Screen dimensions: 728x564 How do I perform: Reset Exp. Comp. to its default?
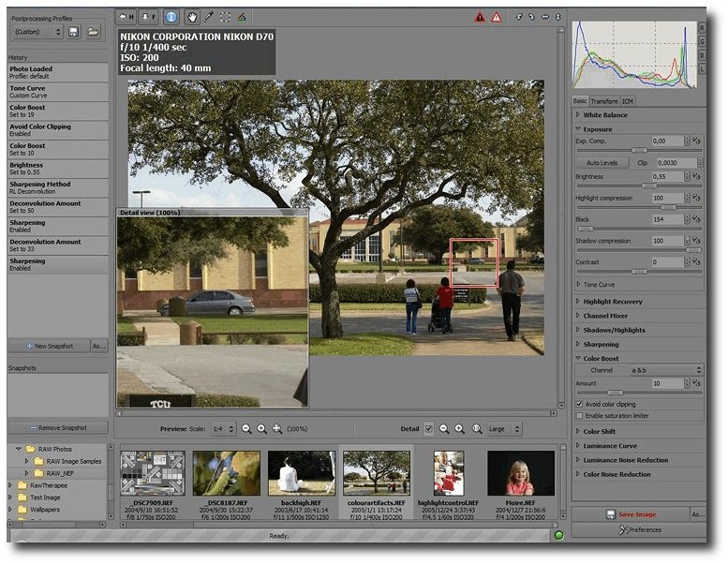pos(696,141)
